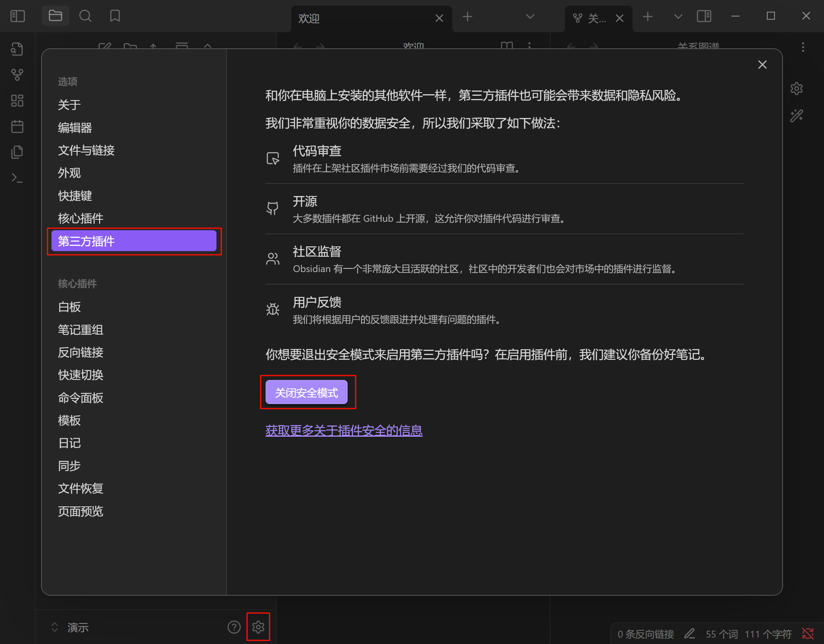824x644 pixels.
Task: Click the 关闭安全模式 button
Action: tap(307, 392)
